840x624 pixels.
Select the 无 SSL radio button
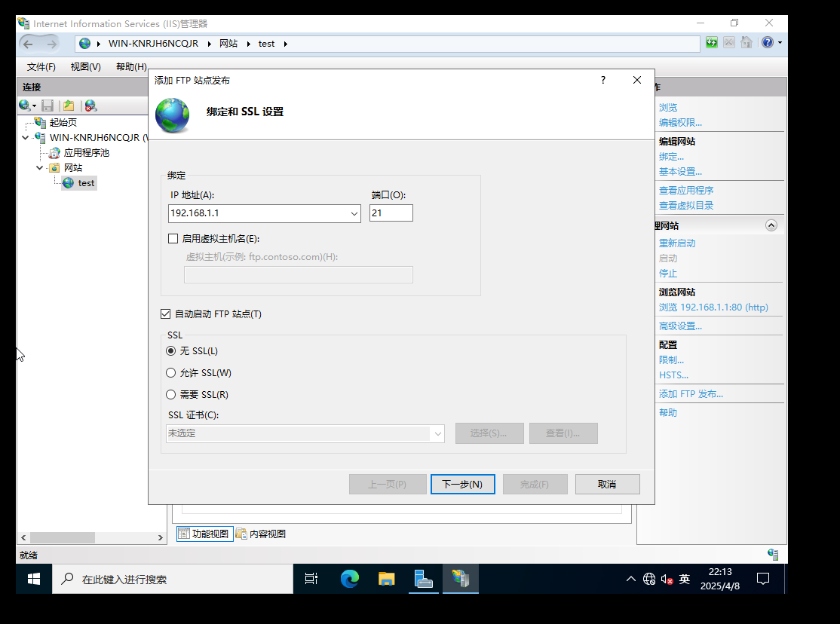[x=171, y=351]
